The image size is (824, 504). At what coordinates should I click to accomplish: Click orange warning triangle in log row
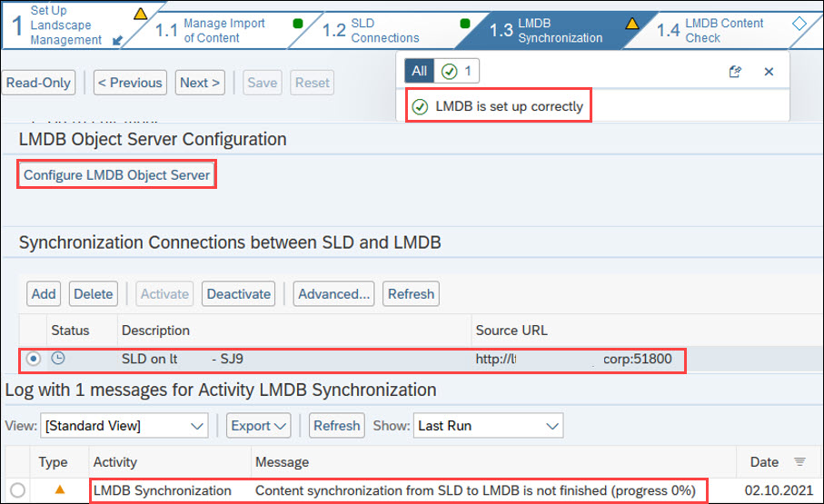(60, 490)
